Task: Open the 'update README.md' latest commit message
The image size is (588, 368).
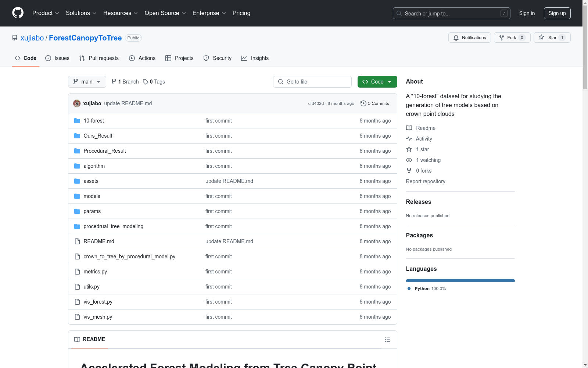Action: pyautogui.click(x=128, y=103)
